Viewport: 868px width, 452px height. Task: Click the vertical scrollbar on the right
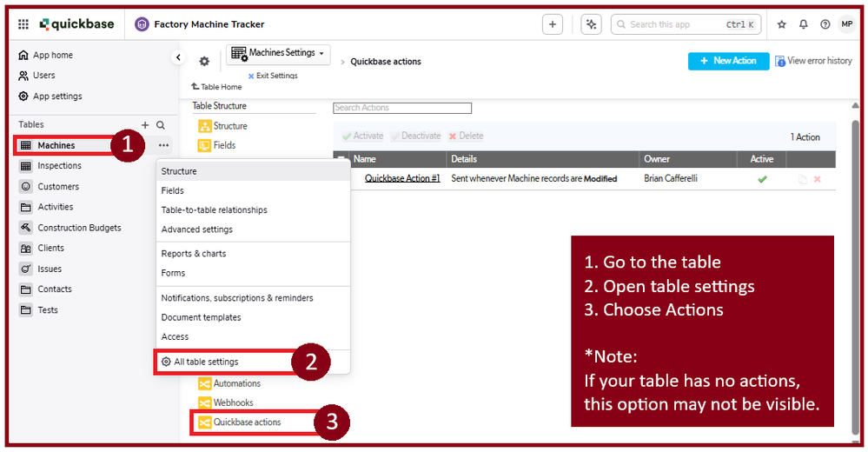[856, 277]
